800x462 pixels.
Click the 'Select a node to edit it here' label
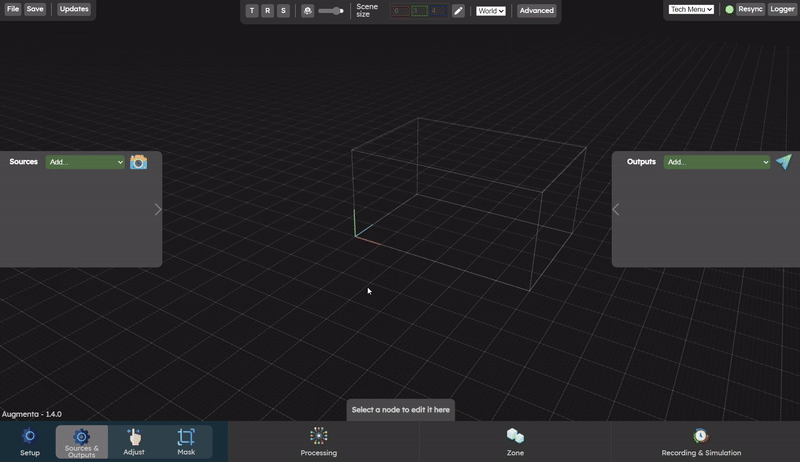point(401,410)
